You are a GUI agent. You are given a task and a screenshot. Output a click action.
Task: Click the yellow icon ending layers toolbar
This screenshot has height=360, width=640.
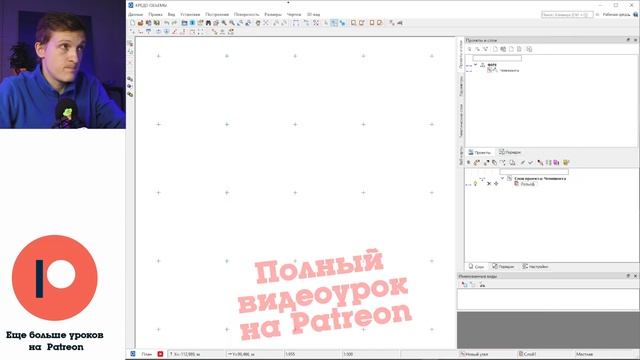566,162
